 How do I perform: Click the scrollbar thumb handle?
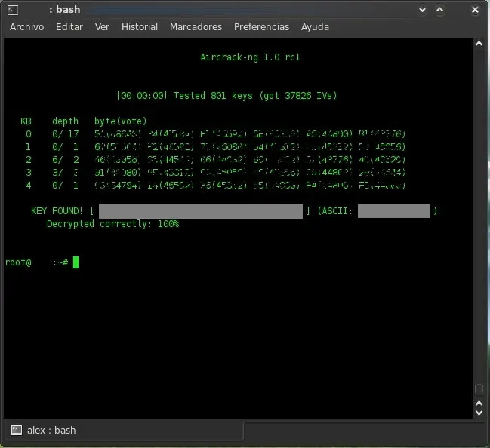[479, 389]
